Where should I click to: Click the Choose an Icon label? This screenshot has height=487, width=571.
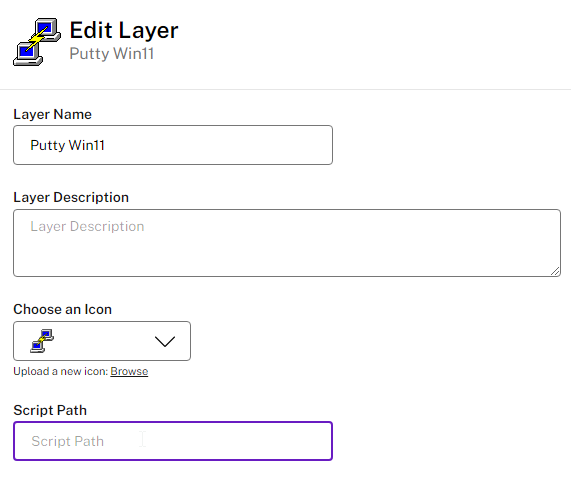[x=63, y=309]
